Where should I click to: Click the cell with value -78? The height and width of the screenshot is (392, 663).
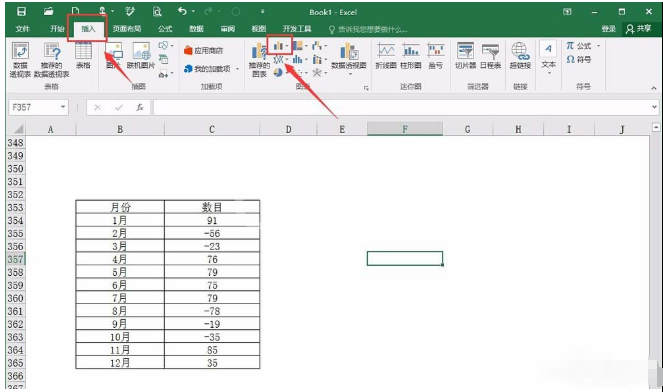(x=212, y=311)
